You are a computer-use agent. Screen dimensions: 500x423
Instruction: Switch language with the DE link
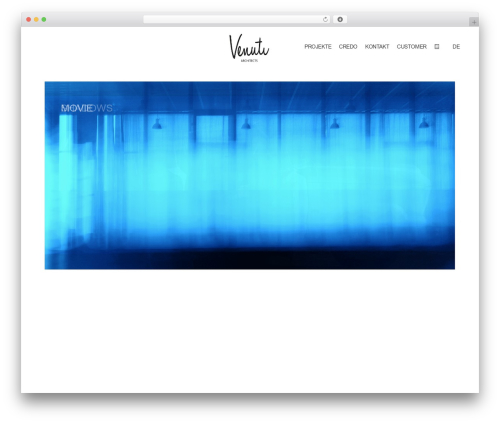pos(456,47)
